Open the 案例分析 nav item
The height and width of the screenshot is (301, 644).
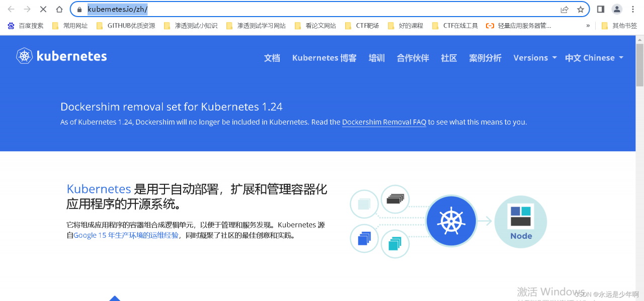point(486,58)
